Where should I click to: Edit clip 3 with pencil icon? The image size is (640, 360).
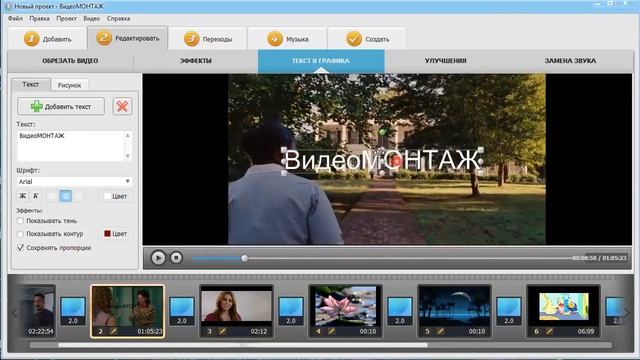222,331
